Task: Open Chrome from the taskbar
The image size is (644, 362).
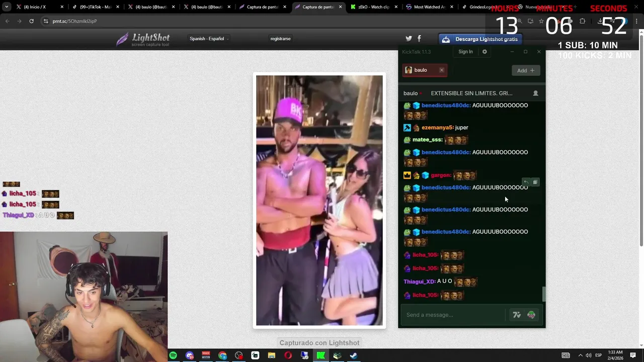Action: point(222,355)
